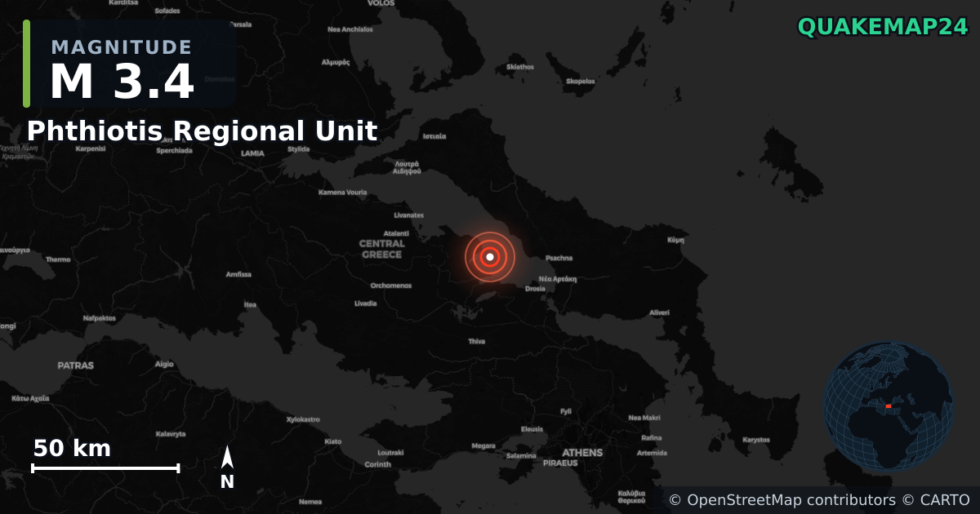Click the Livadia town label

click(365, 304)
